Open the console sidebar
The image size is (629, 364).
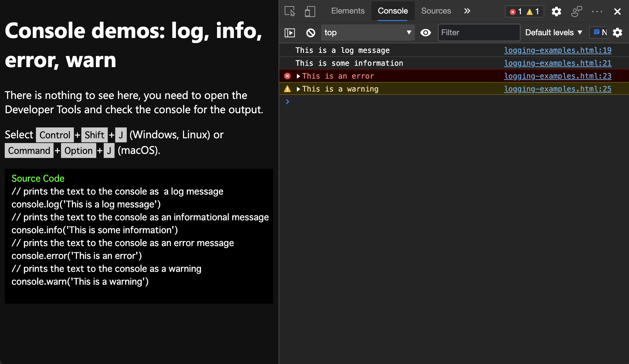pos(290,33)
